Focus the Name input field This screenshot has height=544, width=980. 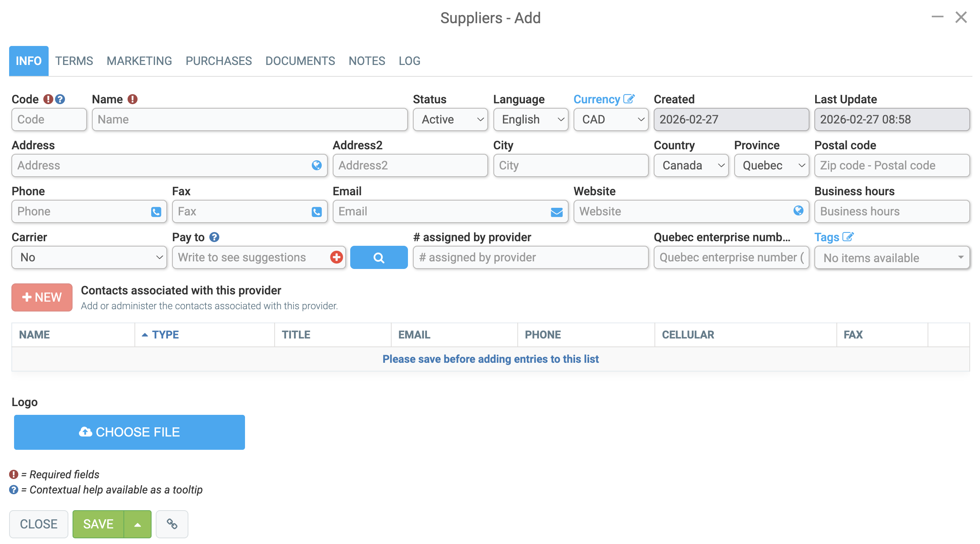click(250, 119)
